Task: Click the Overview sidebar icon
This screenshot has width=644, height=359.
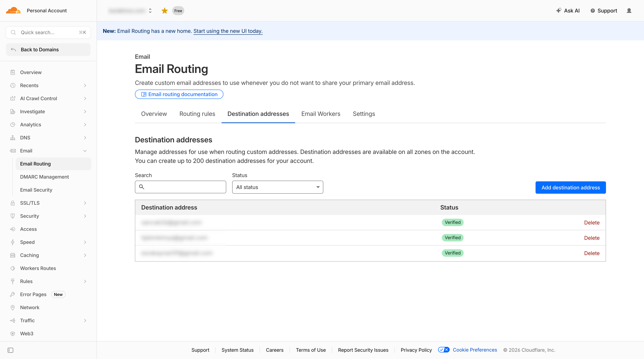Action: pos(13,72)
